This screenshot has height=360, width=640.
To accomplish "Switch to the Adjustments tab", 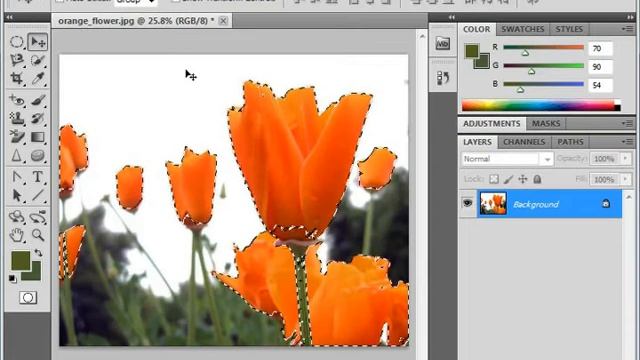I will (x=491, y=123).
